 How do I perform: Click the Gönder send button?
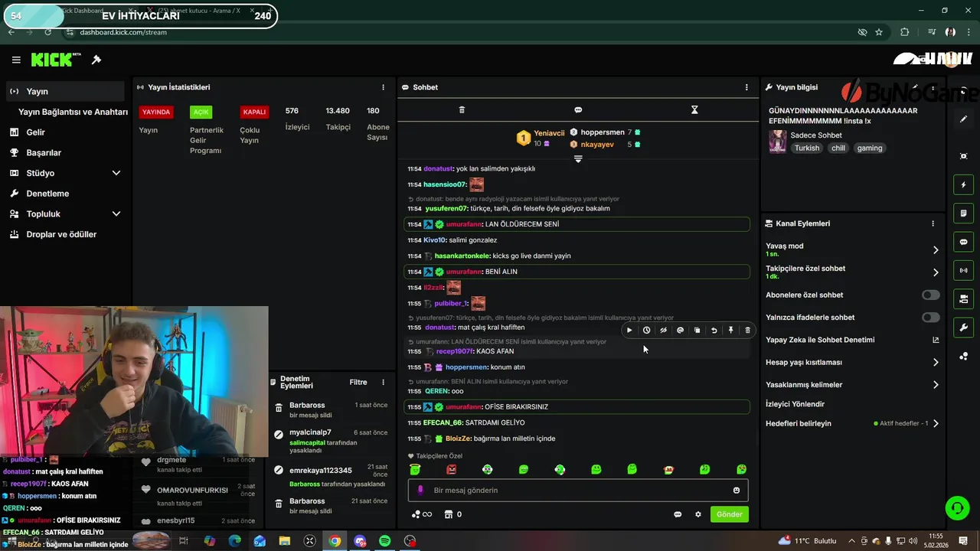pyautogui.click(x=729, y=514)
